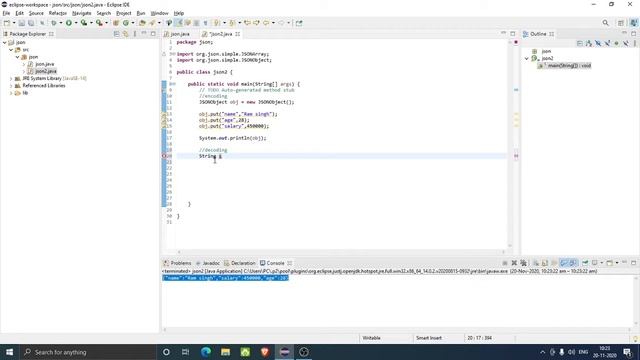
Task: Open Brave browser from taskbar
Action: pyautogui.click(x=264, y=352)
